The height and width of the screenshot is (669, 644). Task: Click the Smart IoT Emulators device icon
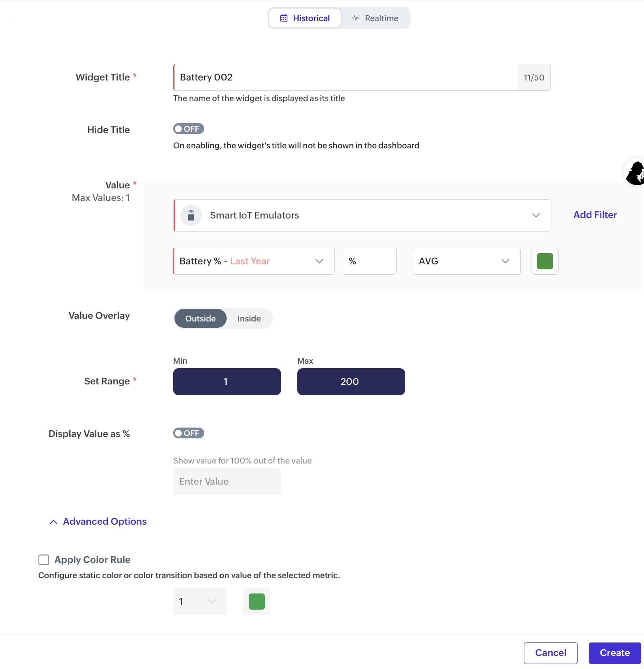tap(191, 215)
